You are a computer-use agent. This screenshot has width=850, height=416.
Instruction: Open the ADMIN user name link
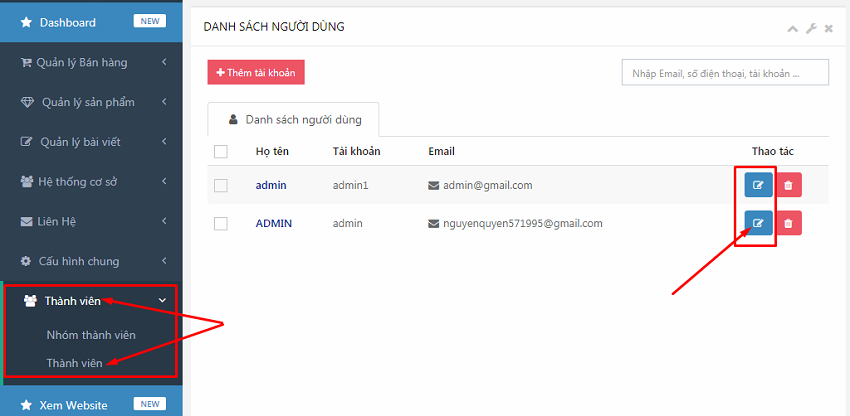pyautogui.click(x=273, y=223)
